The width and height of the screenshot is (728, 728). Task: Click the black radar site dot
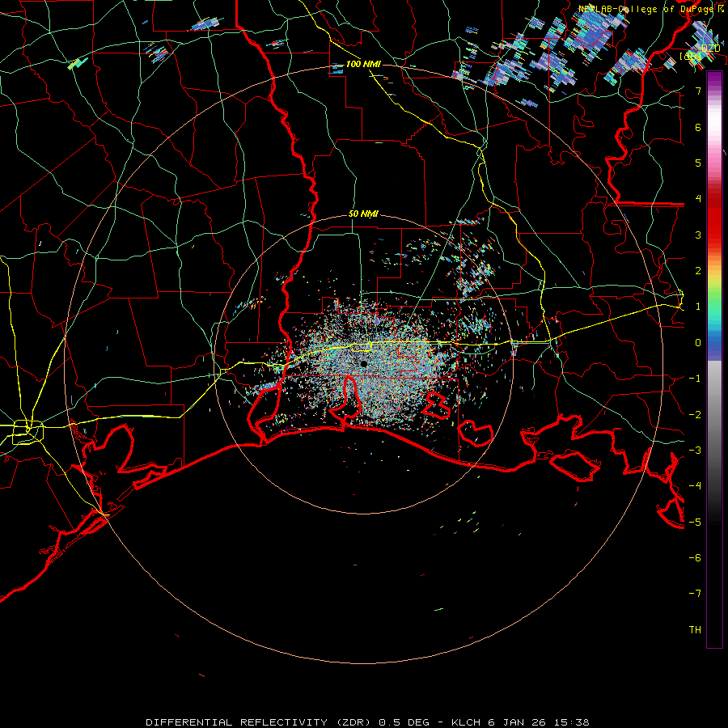click(364, 364)
